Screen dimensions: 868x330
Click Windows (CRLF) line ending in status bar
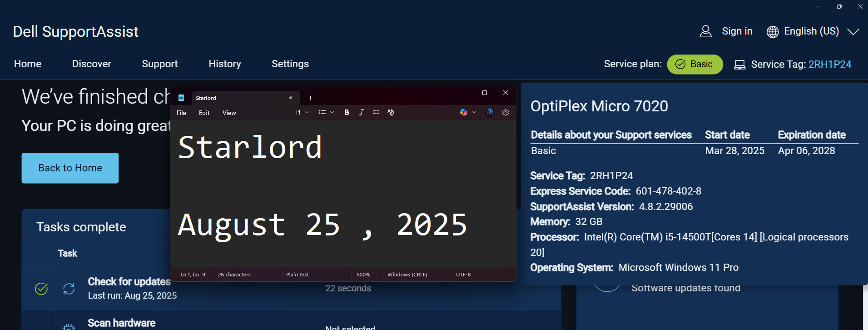point(407,275)
